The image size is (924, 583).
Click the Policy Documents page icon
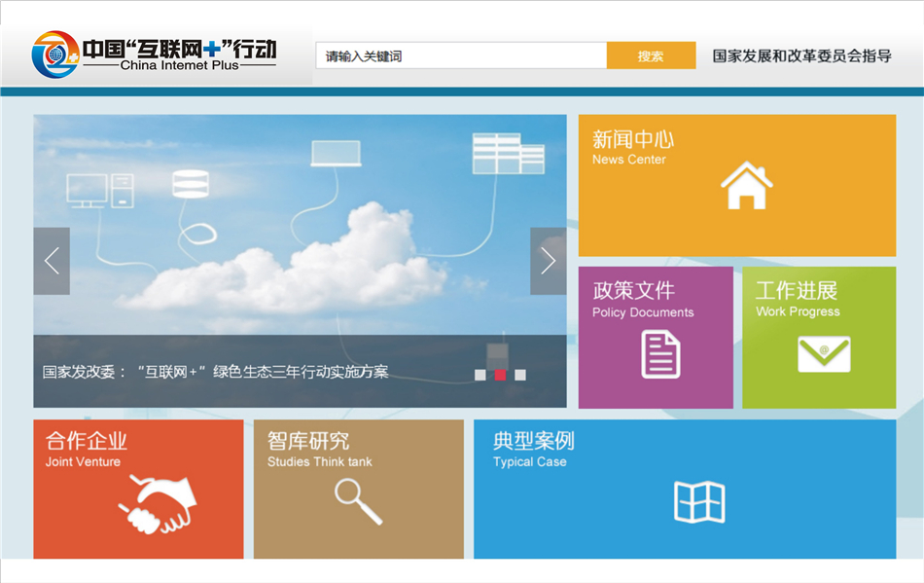(x=660, y=354)
